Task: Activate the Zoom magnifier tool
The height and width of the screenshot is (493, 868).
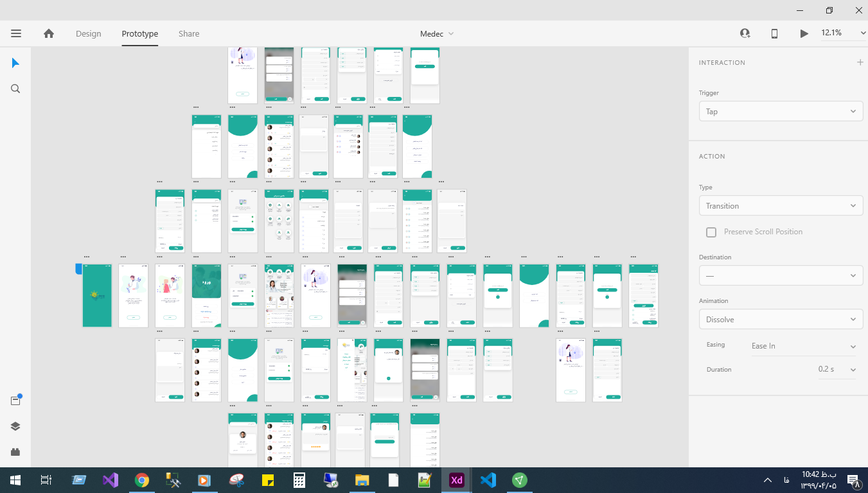Action: click(x=15, y=89)
